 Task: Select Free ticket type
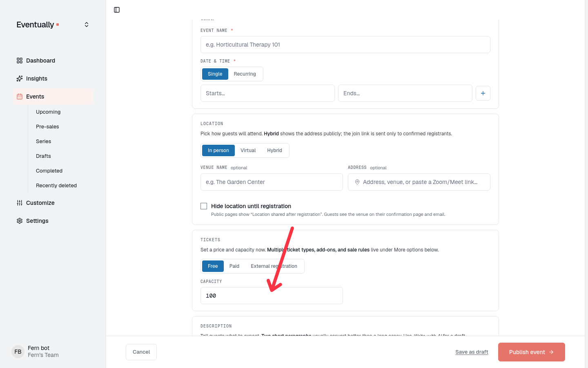tap(213, 266)
